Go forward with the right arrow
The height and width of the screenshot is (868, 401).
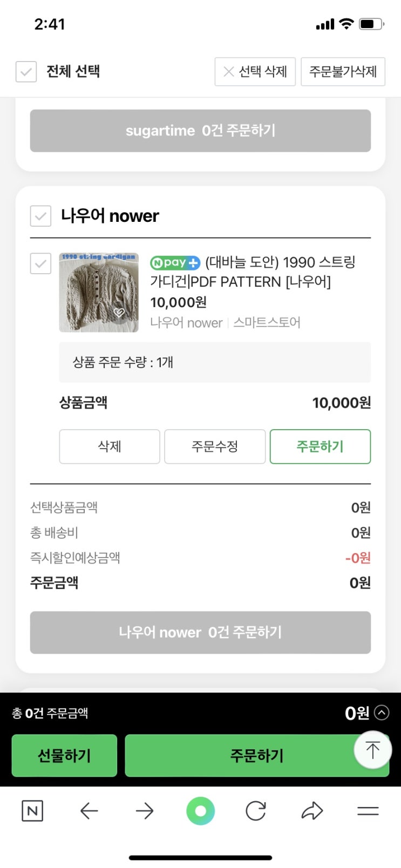click(145, 811)
